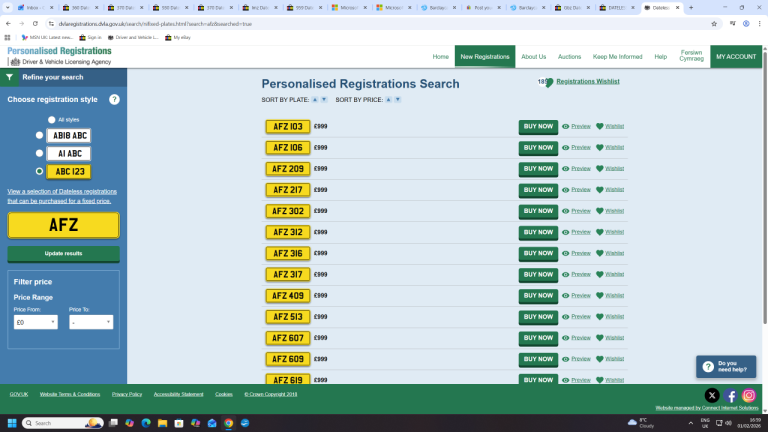This screenshot has height=432, width=768.
Task: Click the filter funnel icon by Refine your search
Action: tap(9, 77)
